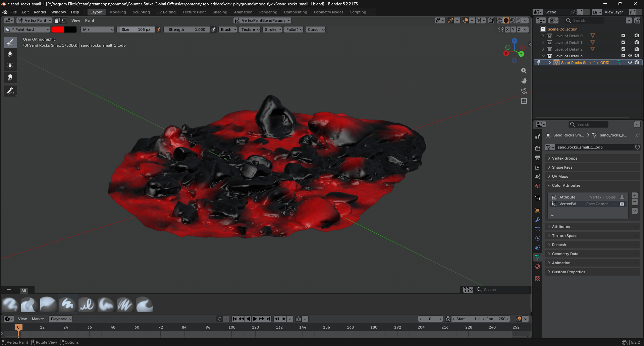Select the Average tool in toolbar
The width and height of the screenshot is (644, 346).
(10, 66)
